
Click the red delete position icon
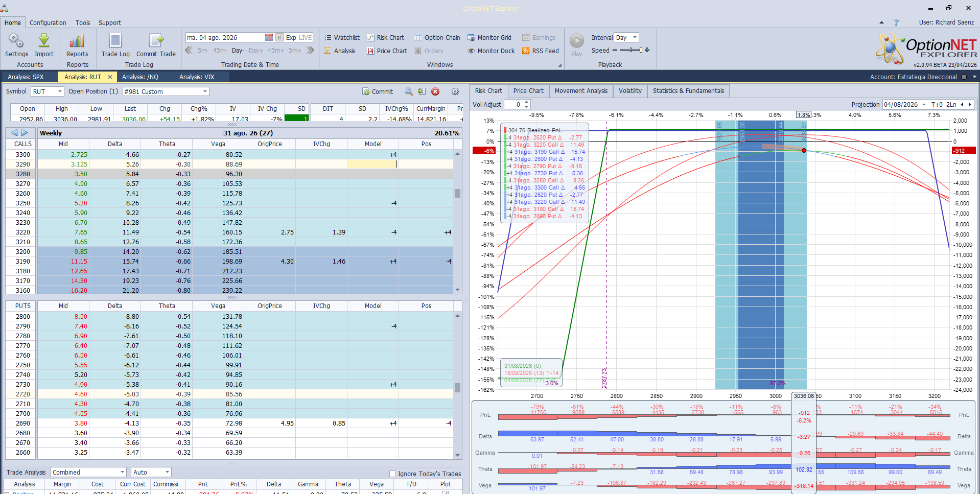coord(435,91)
